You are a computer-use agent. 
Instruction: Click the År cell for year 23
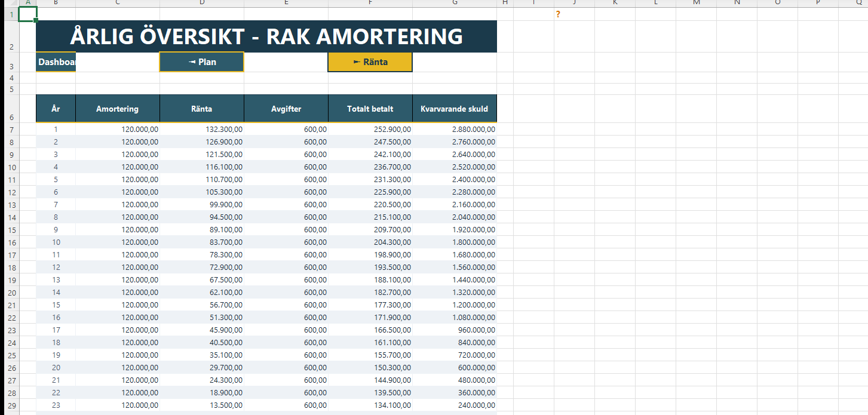click(56, 405)
